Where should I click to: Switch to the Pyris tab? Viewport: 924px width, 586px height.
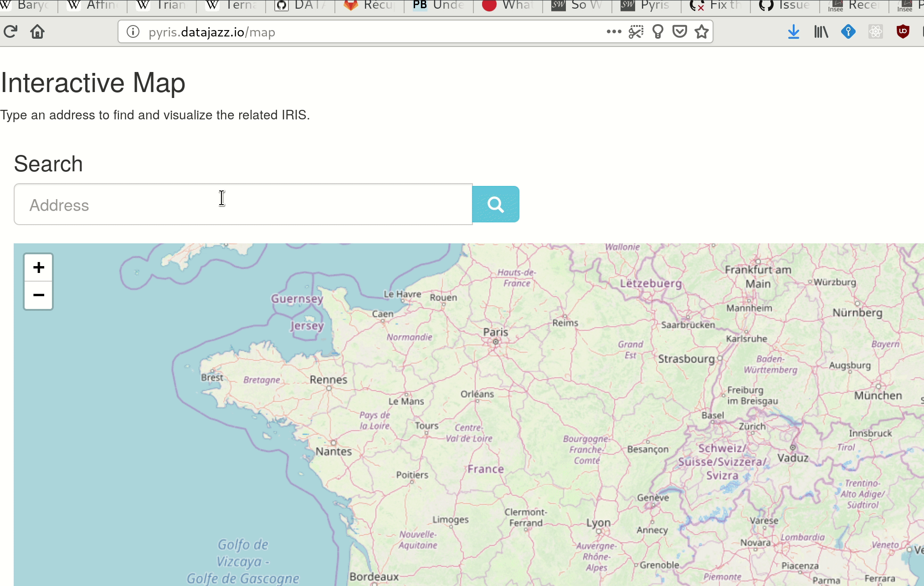[x=647, y=5]
